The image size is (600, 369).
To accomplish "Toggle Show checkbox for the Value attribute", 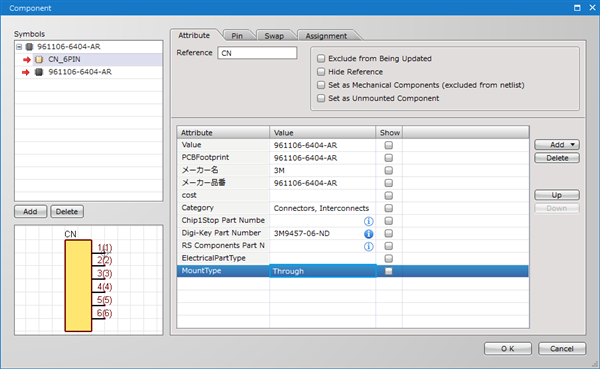I will 388,145.
